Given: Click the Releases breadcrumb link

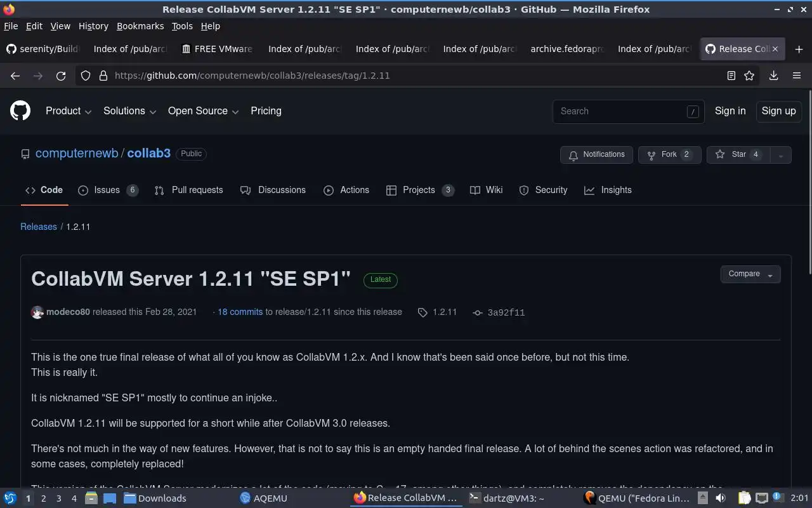Looking at the screenshot, I should click(x=39, y=227).
